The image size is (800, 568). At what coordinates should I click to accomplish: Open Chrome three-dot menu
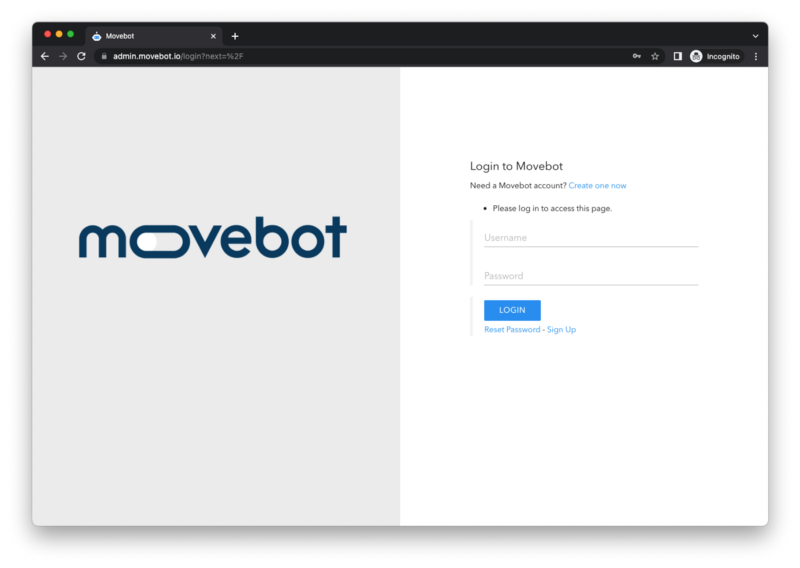click(755, 56)
